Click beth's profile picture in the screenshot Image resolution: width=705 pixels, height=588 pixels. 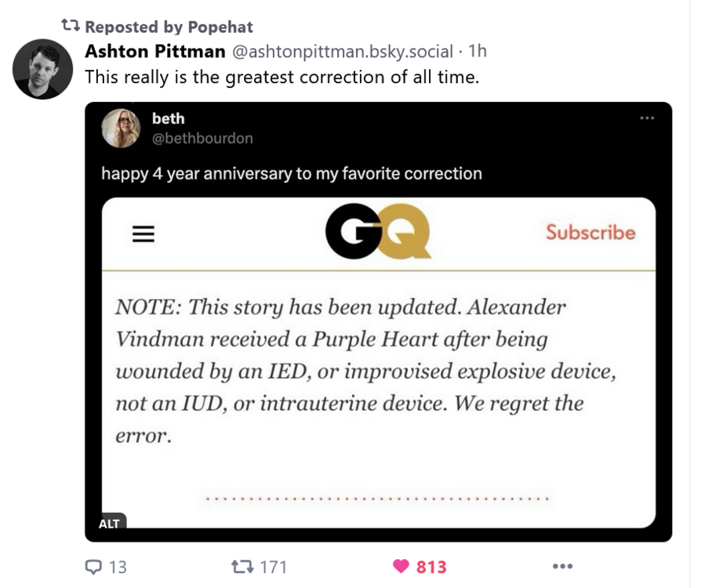121,128
